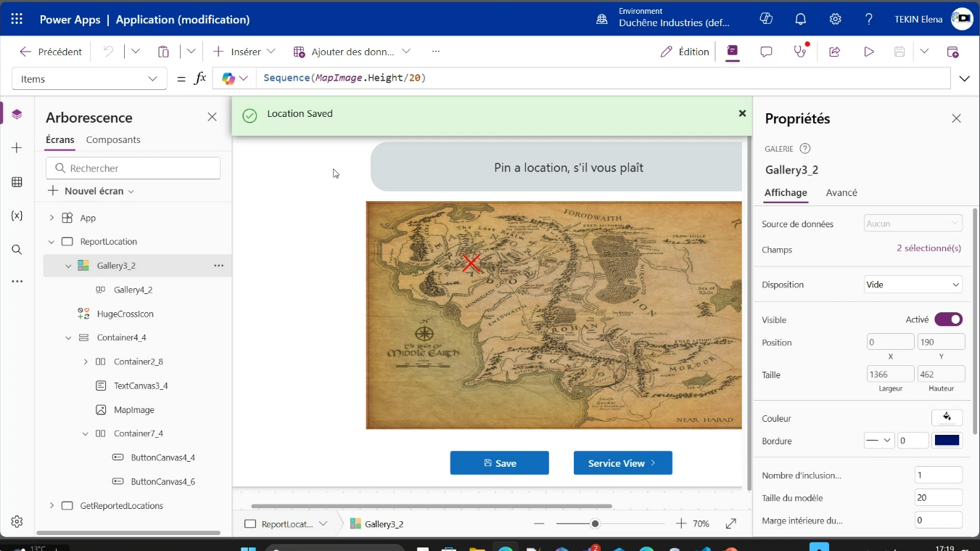This screenshot has width=980, height=551.
Task: Toggle the Visible switch off
Action: 948,319
